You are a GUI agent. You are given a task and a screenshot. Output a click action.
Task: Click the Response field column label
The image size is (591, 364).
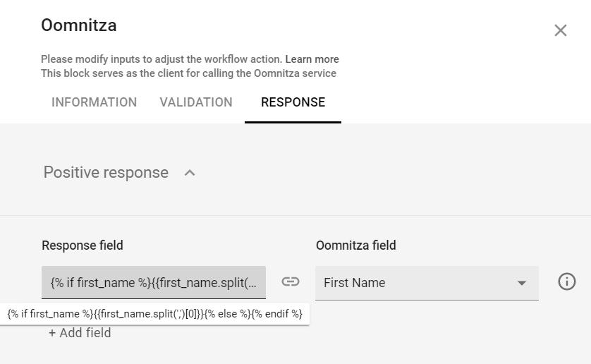click(x=83, y=245)
